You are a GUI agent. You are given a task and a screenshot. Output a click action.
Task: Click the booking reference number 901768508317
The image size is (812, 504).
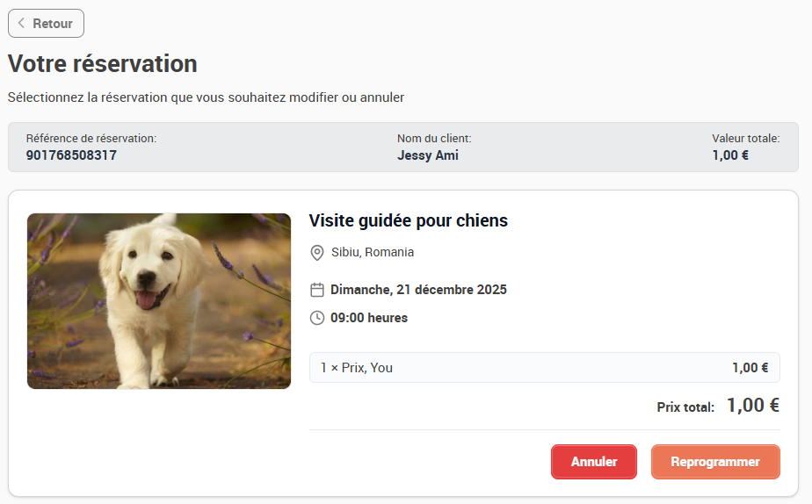71,155
